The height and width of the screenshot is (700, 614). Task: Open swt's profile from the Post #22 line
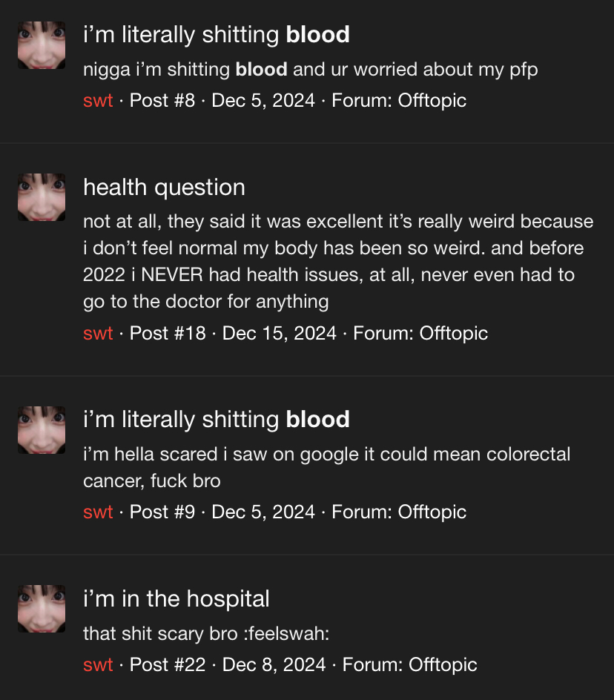98,664
